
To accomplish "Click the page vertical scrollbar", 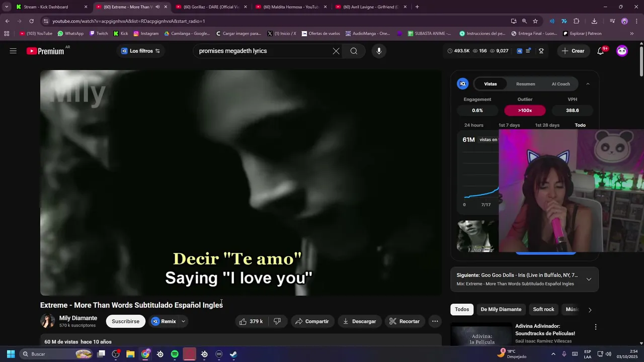I will tap(641, 60).
